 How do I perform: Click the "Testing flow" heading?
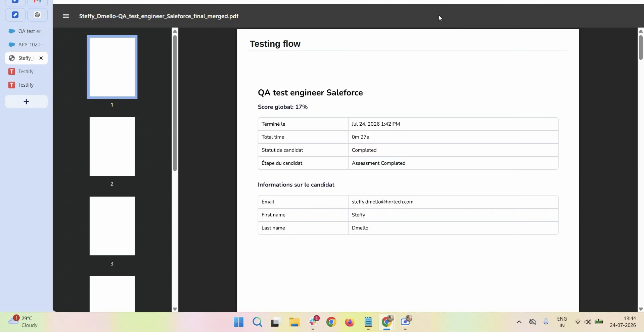(275, 44)
